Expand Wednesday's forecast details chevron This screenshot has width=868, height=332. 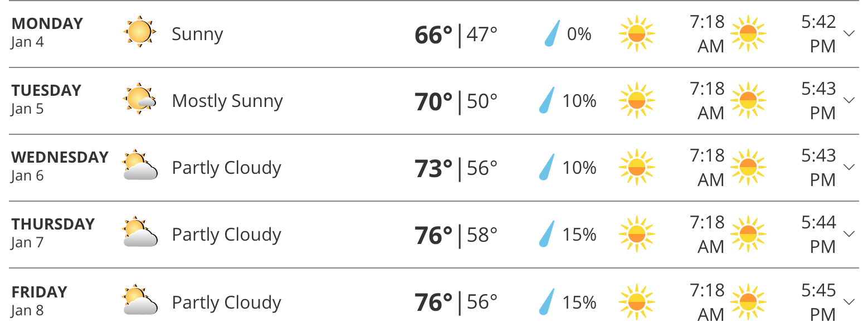(849, 168)
